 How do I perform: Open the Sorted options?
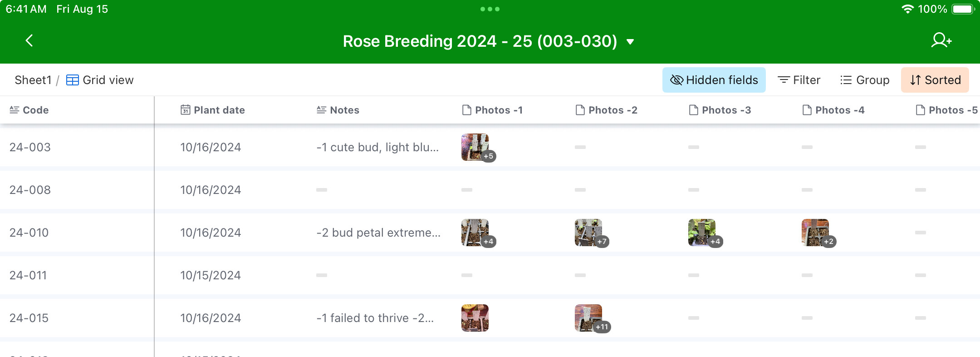click(x=935, y=80)
